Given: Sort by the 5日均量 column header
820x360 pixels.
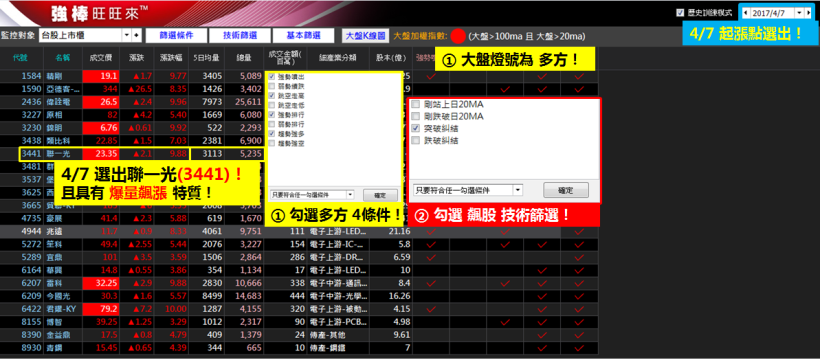Looking at the screenshot, I should point(206,58).
